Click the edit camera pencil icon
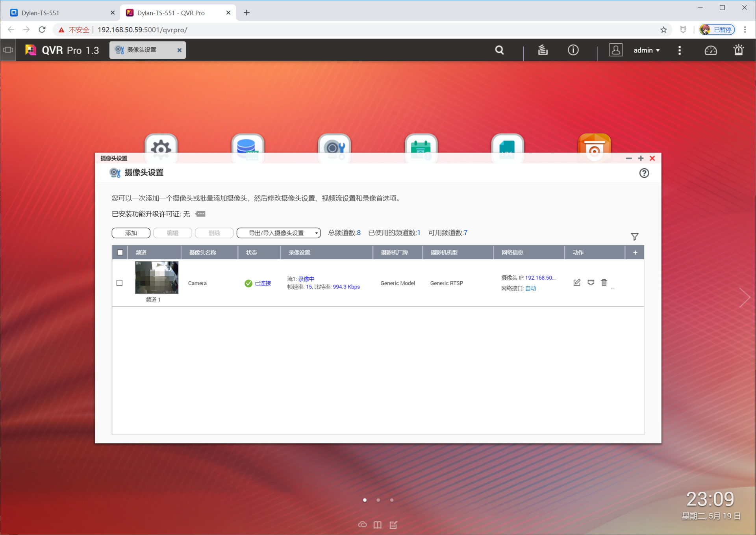Image resolution: width=756 pixels, height=535 pixels. tap(577, 282)
